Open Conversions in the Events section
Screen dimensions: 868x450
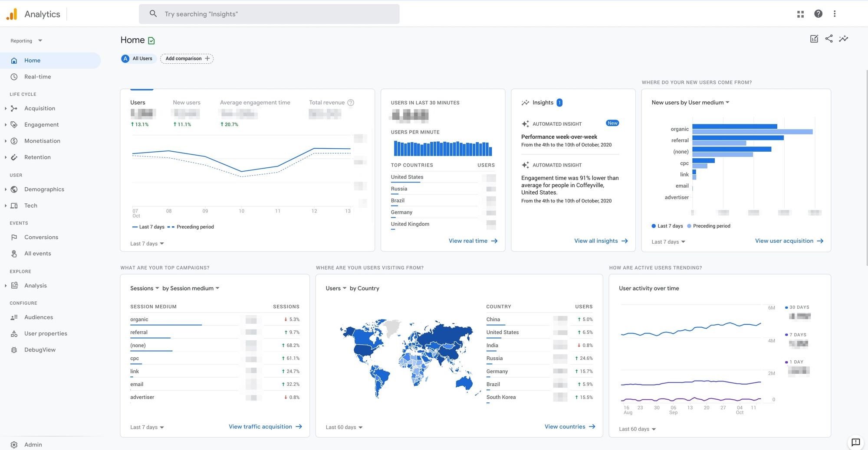click(x=41, y=237)
